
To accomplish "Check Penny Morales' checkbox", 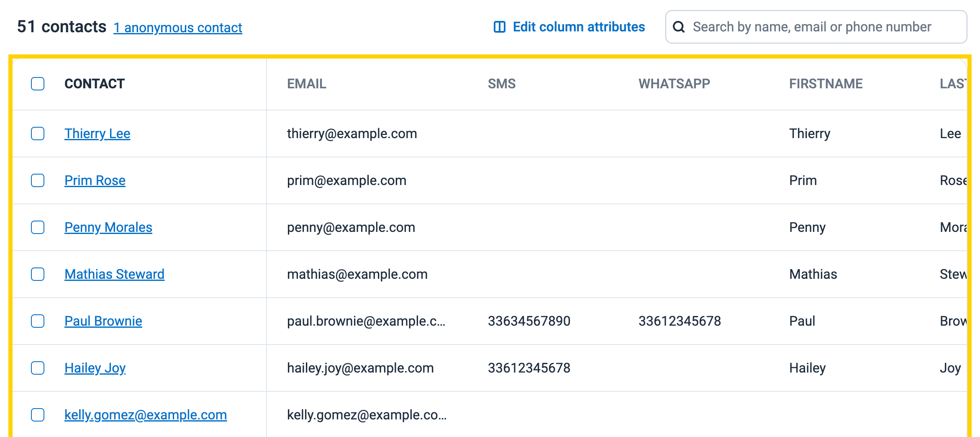I will 38,228.
